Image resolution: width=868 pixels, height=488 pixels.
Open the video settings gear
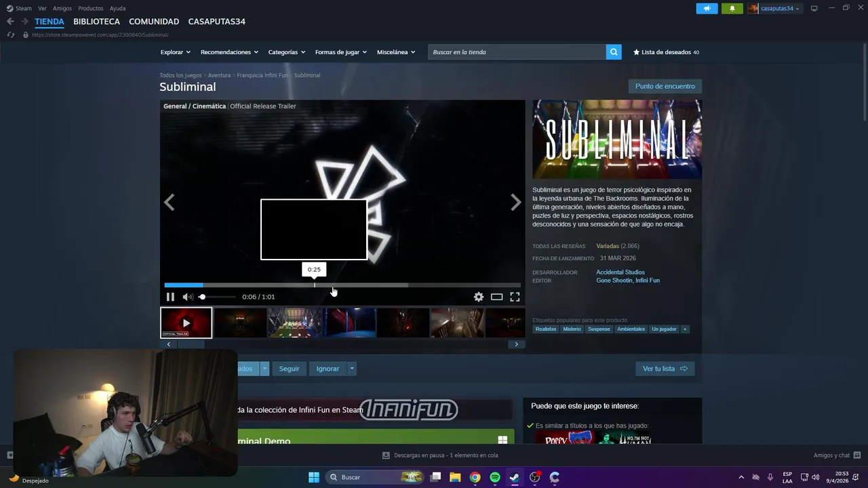pos(479,297)
